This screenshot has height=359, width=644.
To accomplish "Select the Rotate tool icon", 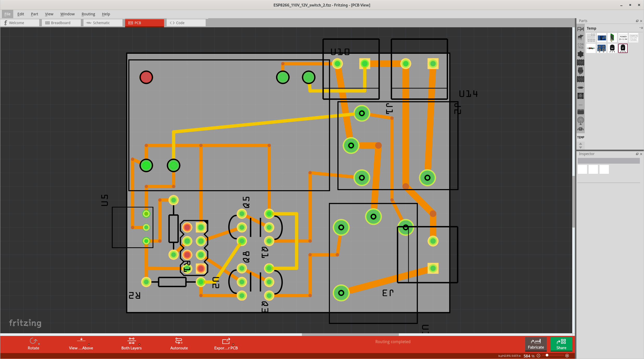I will (x=33, y=341).
